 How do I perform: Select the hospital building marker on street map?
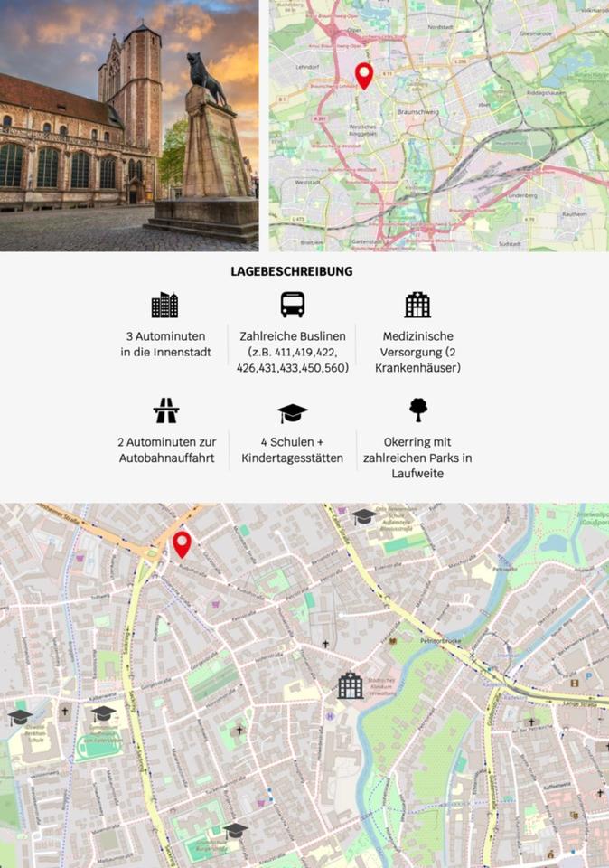point(351,685)
